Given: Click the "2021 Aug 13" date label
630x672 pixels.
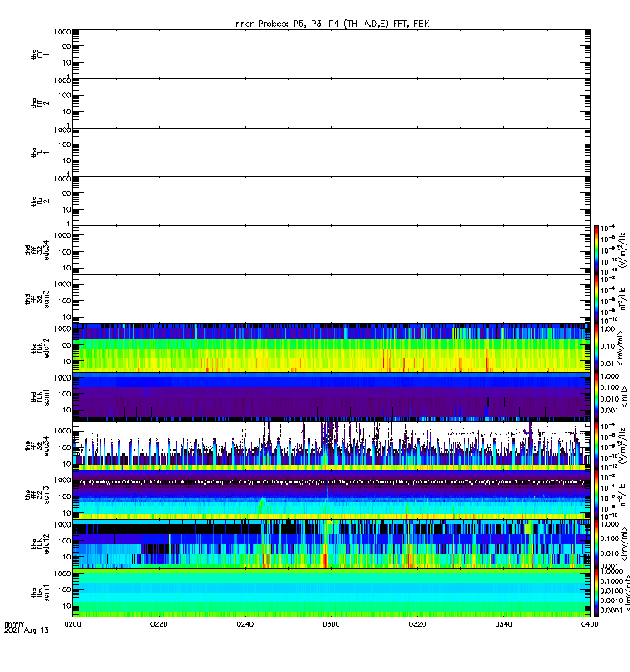Looking at the screenshot, I should [26, 631].
